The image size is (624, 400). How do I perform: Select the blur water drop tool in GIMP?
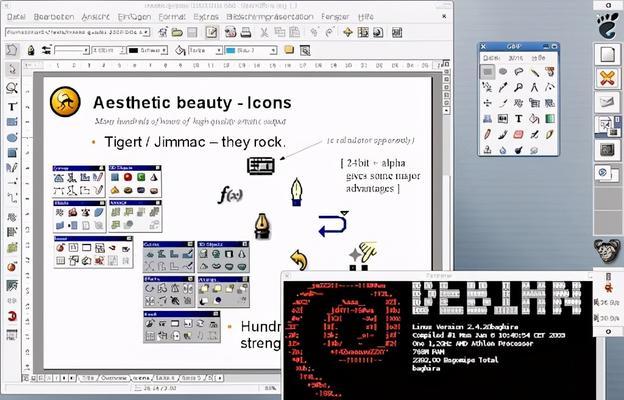[x=503, y=150]
